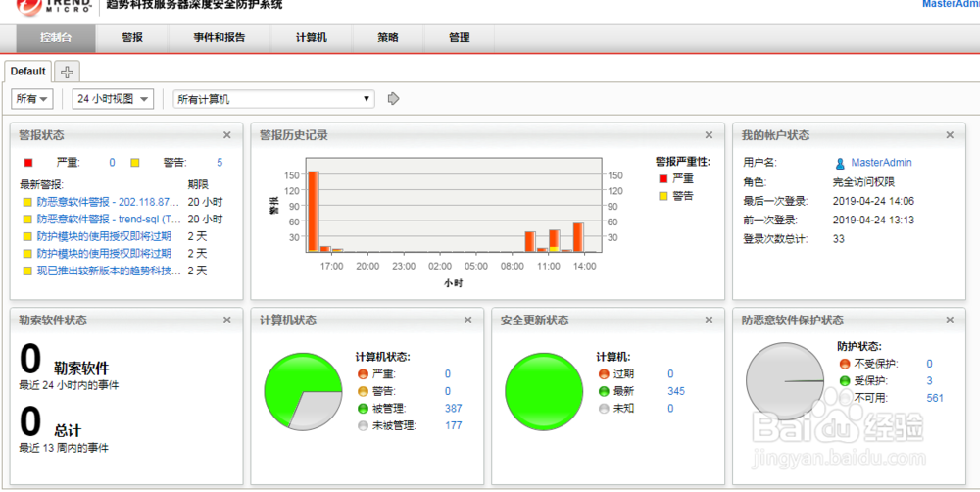980x492 pixels.
Task: Open first 防护模块的使用授权即将过期 alert
Action: pyautogui.click(x=104, y=236)
